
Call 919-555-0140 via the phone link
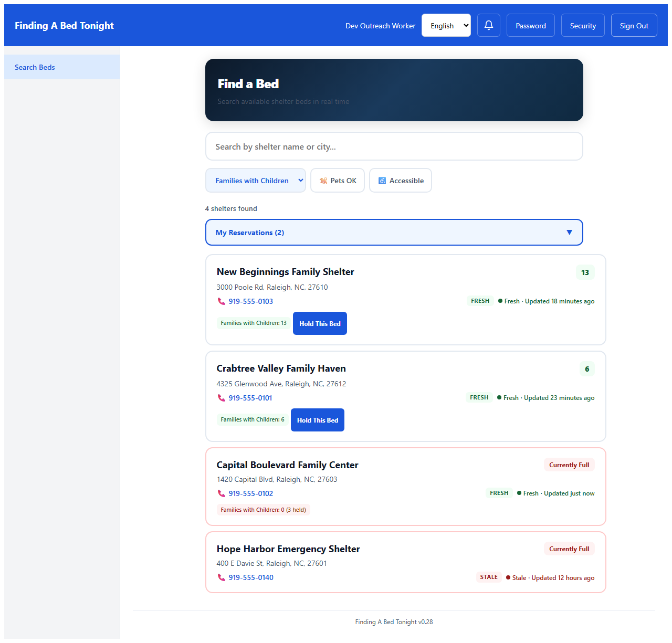251,577
